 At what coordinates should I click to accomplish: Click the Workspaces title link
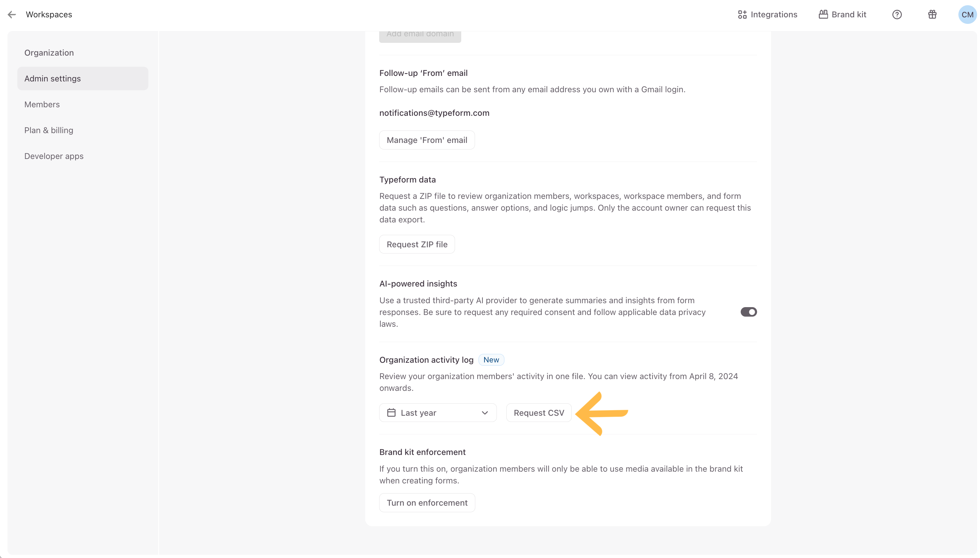tap(49, 15)
